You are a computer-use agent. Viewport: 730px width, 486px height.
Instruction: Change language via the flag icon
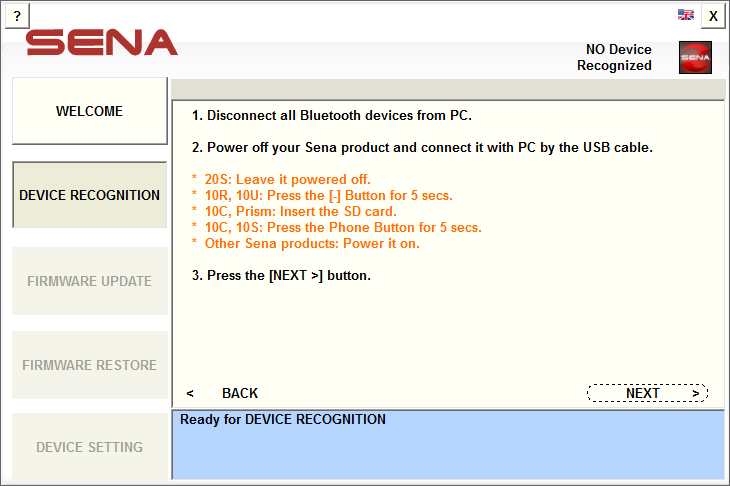(685, 14)
